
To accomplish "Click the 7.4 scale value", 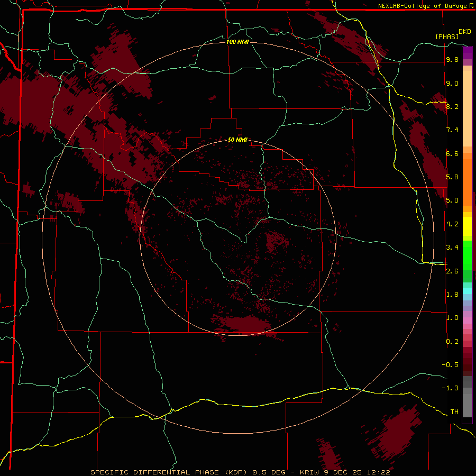I will pos(452,130).
